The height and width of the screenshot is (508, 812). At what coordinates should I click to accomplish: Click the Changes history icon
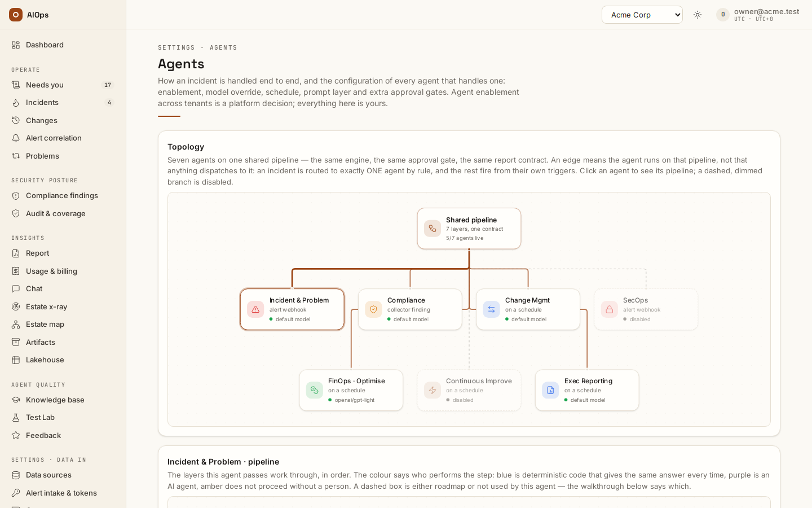click(16, 121)
